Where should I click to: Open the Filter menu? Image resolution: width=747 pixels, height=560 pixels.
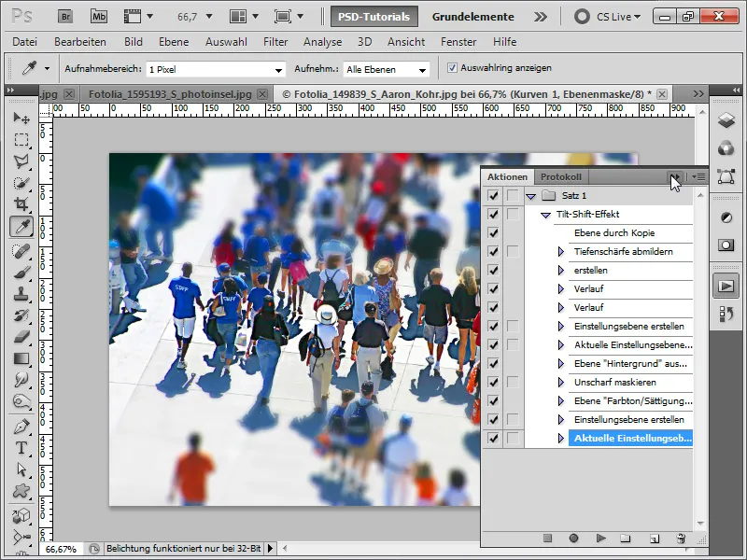(x=275, y=42)
